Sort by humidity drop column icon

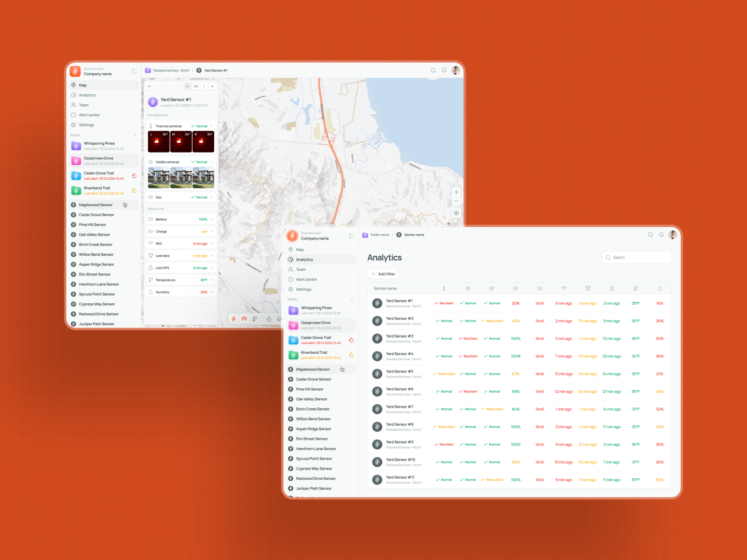(x=660, y=288)
